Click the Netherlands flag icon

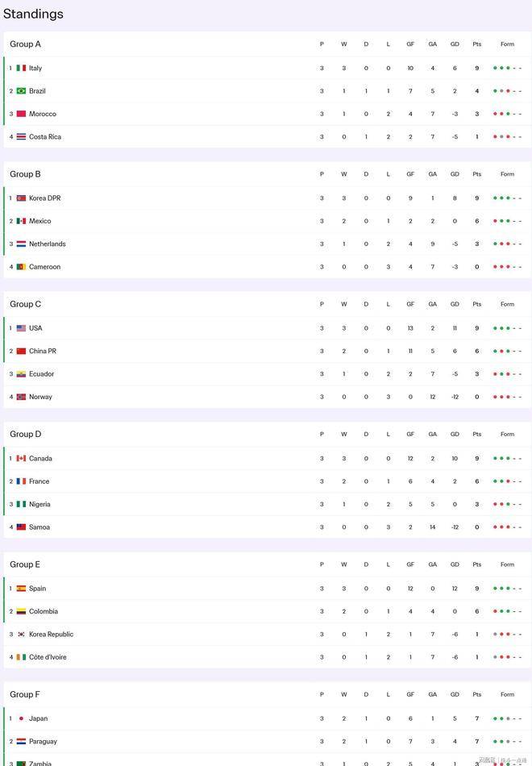click(x=21, y=244)
